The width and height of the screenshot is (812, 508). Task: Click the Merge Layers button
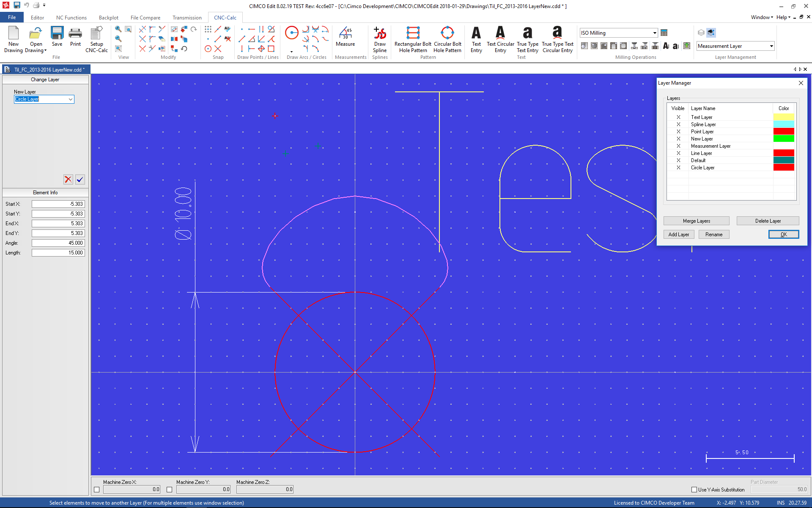click(x=696, y=221)
